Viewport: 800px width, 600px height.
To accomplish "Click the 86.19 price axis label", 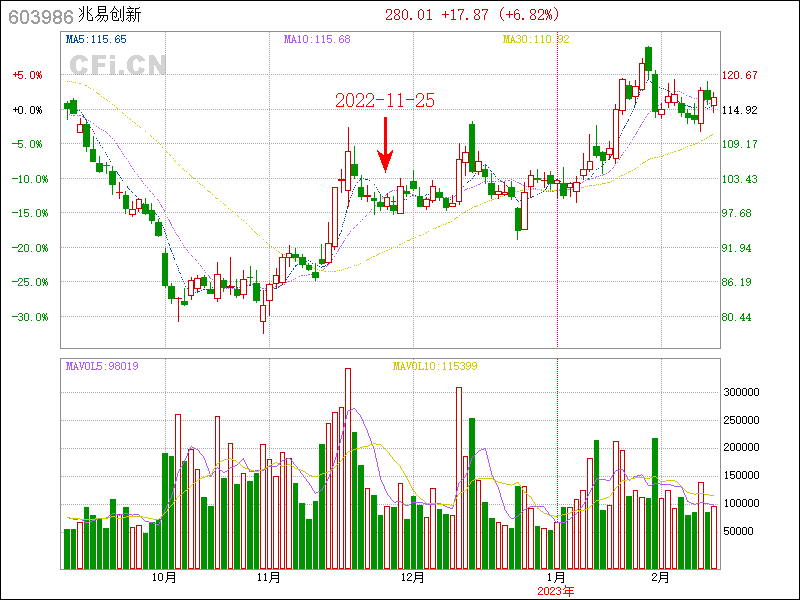I will pyautogui.click(x=736, y=282).
